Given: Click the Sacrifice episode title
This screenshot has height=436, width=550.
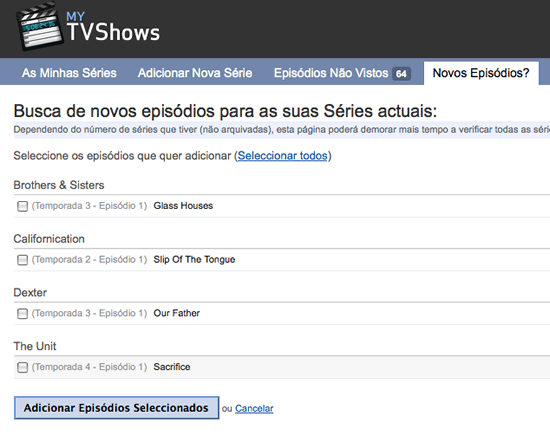Looking at the screenshot, I should tap(172, 367).
